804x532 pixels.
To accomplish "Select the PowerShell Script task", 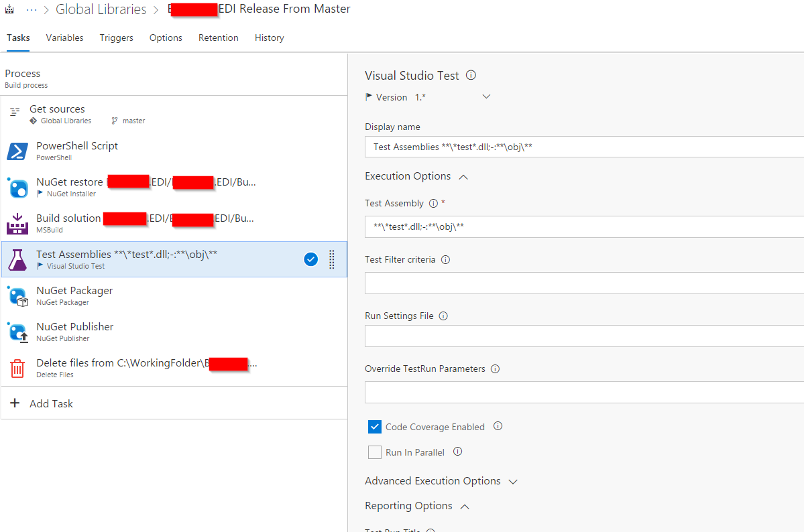I will [x=174, y=151].
